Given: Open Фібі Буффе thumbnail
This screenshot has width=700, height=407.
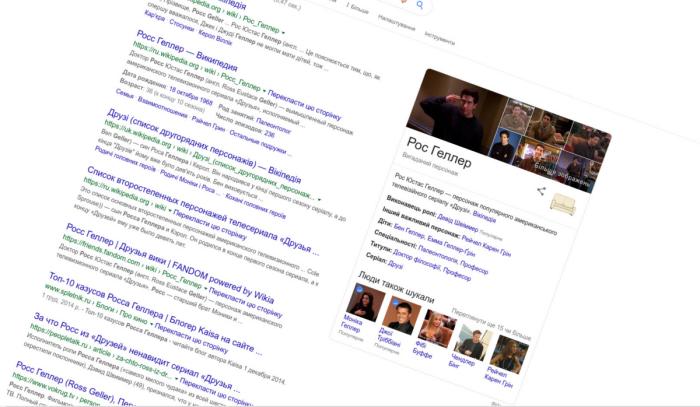Looking at the screenshot, I should pyautogui.click(x=437, y=329).
